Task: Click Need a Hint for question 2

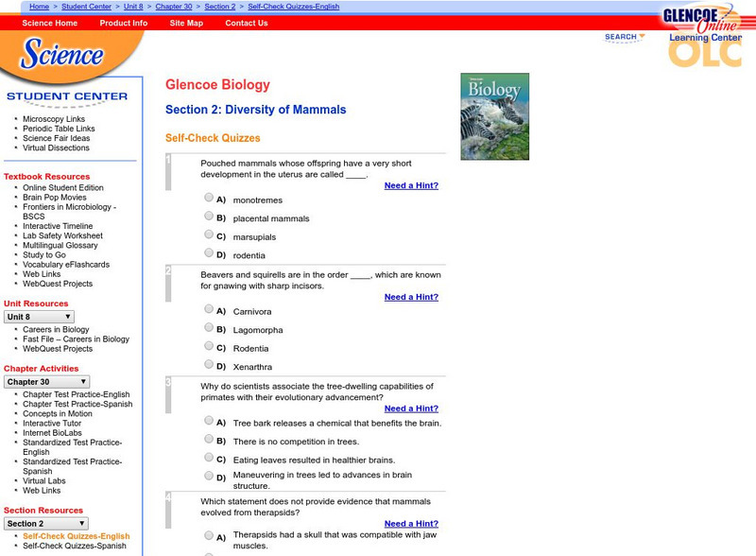Action: point(411,297)
